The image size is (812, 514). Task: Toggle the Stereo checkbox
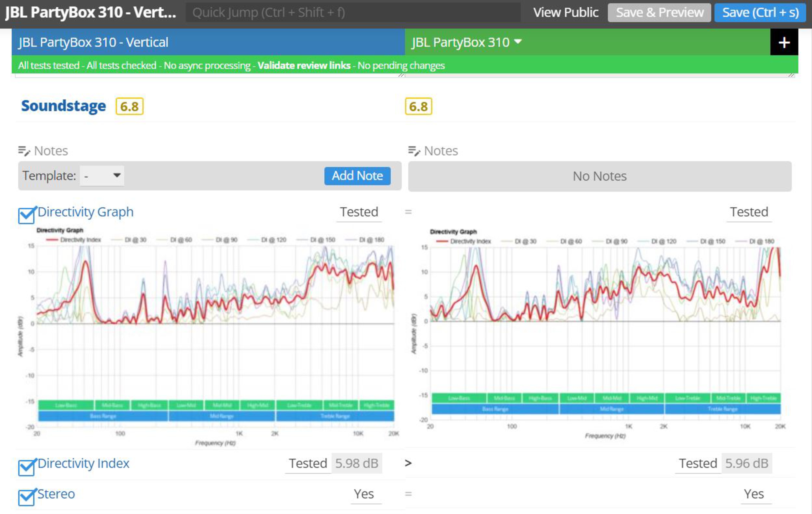coord(26,498)
